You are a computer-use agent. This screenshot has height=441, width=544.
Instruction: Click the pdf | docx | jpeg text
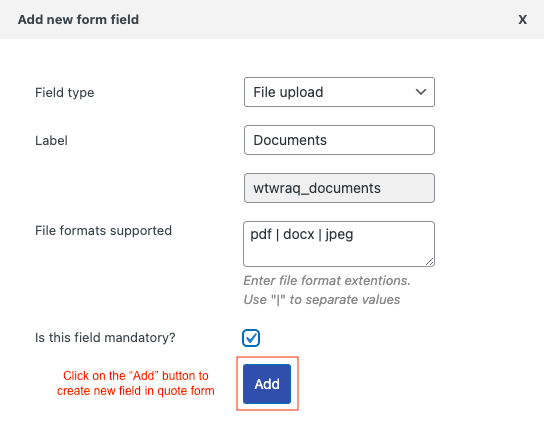click(301, 235)
